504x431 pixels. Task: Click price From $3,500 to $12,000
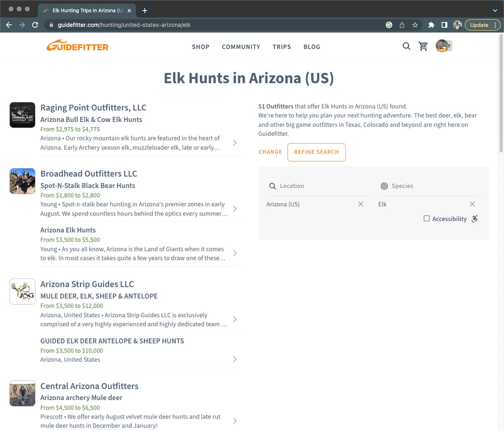[x=72, y=305]
